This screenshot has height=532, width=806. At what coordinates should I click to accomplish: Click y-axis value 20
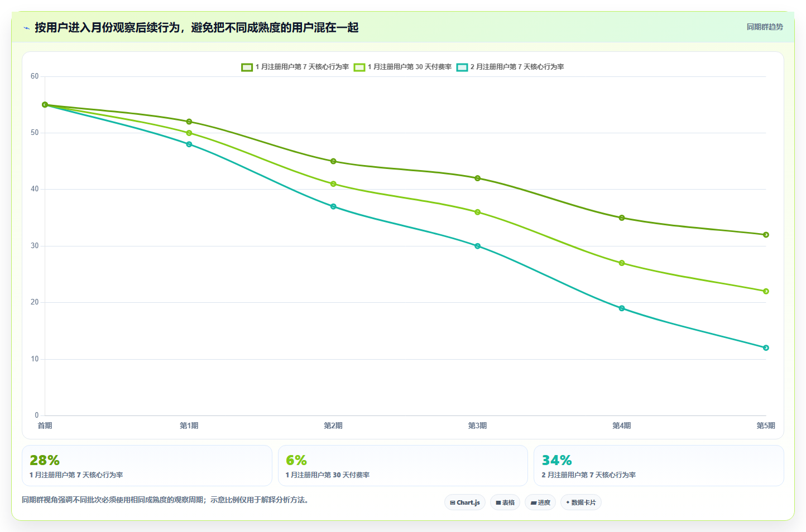coord(35,302)
